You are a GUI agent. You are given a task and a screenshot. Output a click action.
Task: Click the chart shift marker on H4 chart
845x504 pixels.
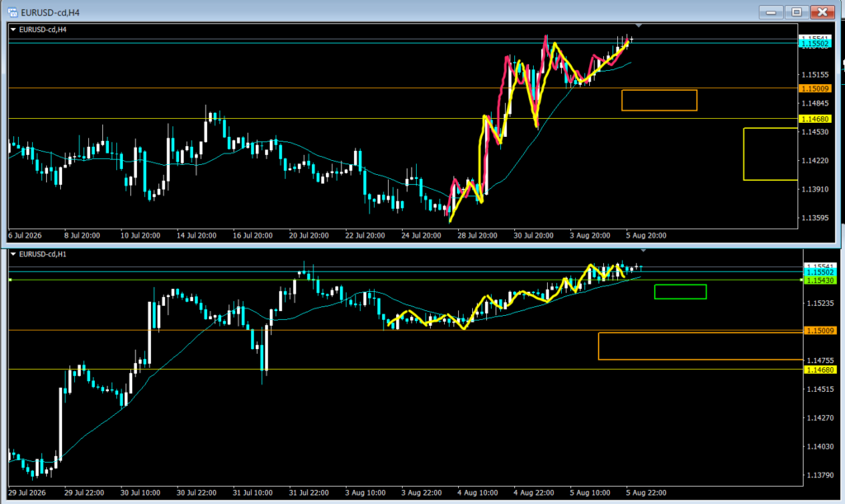point(639,26)
